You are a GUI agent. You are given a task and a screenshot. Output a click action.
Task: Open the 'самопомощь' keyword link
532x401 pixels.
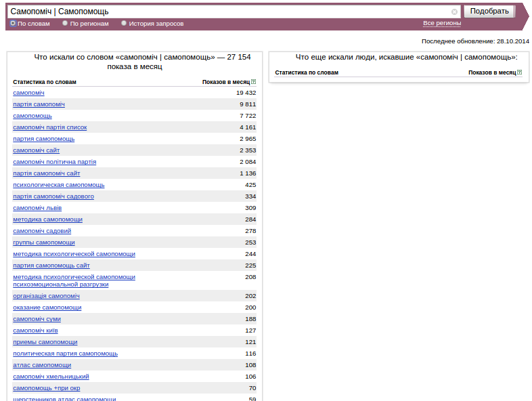click(32, 116)
